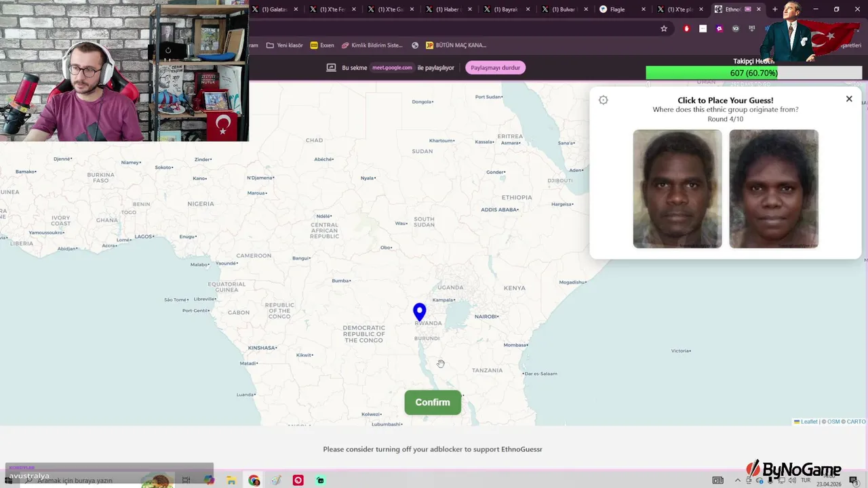Place guess on Lubumbashi label
The image size is (868, 488).
click(x=387, y=424)
